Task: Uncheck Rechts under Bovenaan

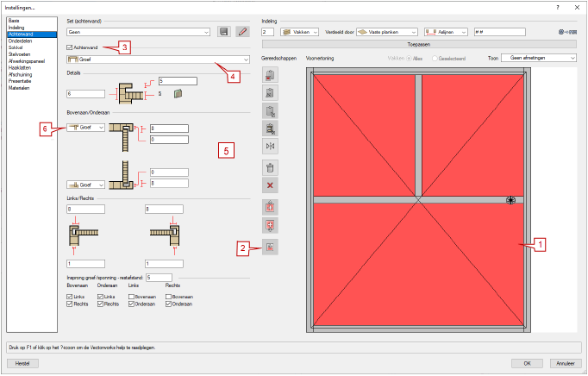Action: click(69, 304)
